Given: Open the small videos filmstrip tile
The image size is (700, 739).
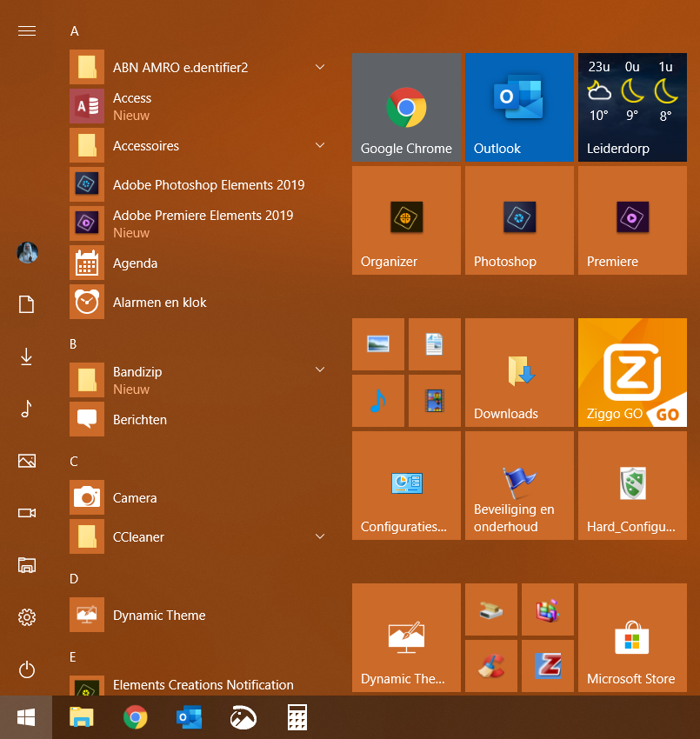Looking at the screenshot, I should (x=434, y=401).
